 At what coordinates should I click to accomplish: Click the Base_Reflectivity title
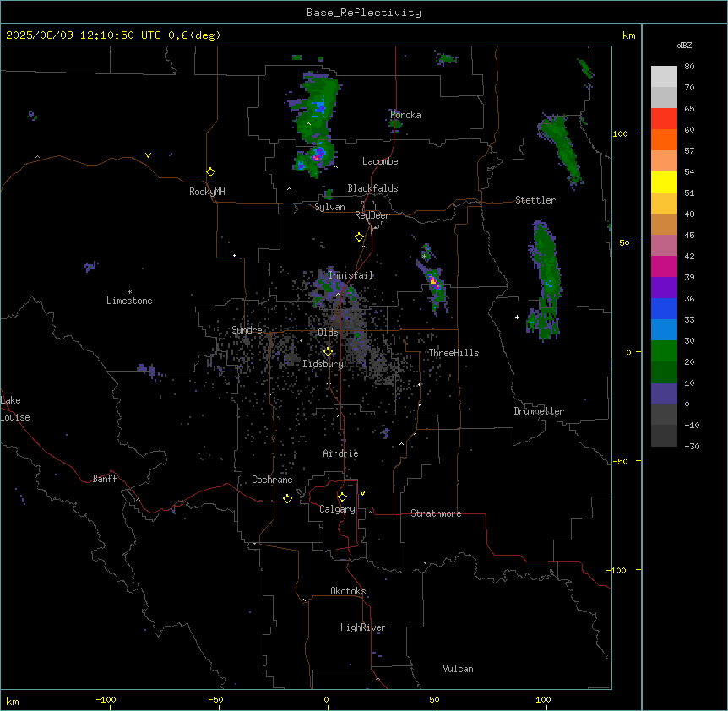(x=364, y=13)
